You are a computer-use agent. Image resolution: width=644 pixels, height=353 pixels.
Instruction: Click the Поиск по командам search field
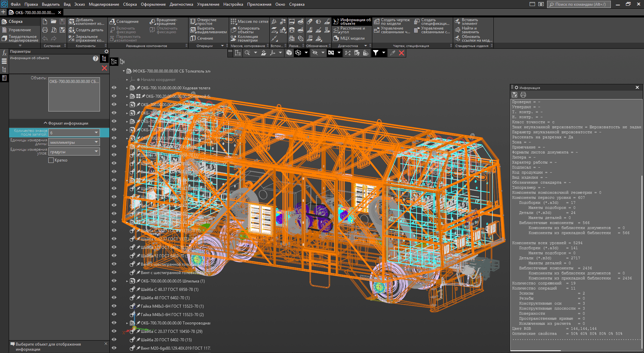pos(580,4)
